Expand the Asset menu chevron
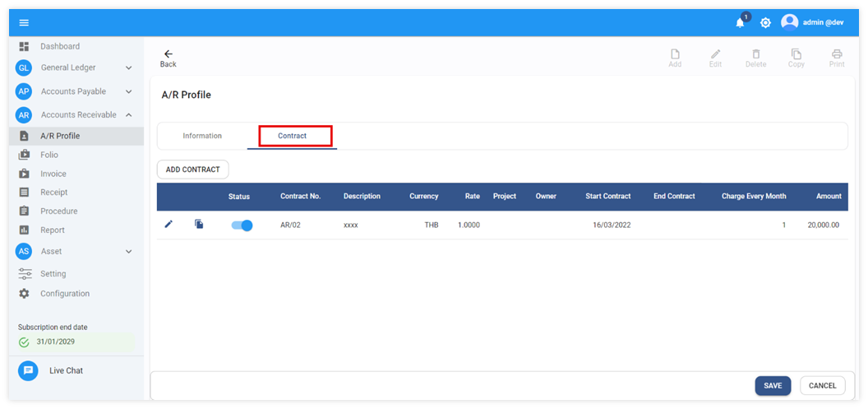868x409 pixels. point(128,252)
